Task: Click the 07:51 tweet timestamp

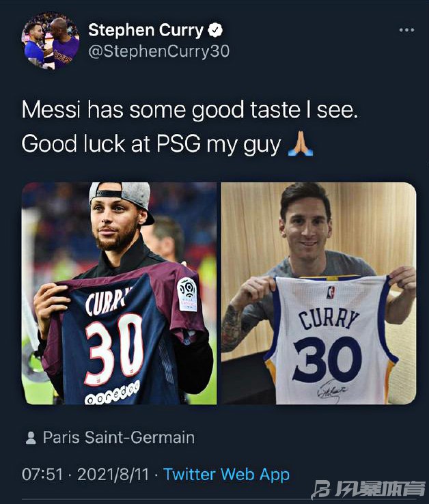Action: pos(42,475)
